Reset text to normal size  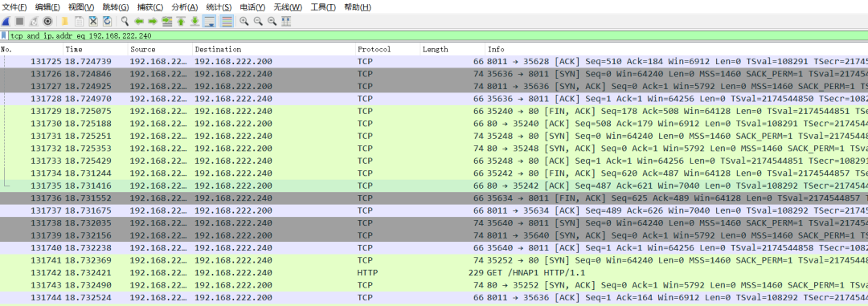(272, 21)
